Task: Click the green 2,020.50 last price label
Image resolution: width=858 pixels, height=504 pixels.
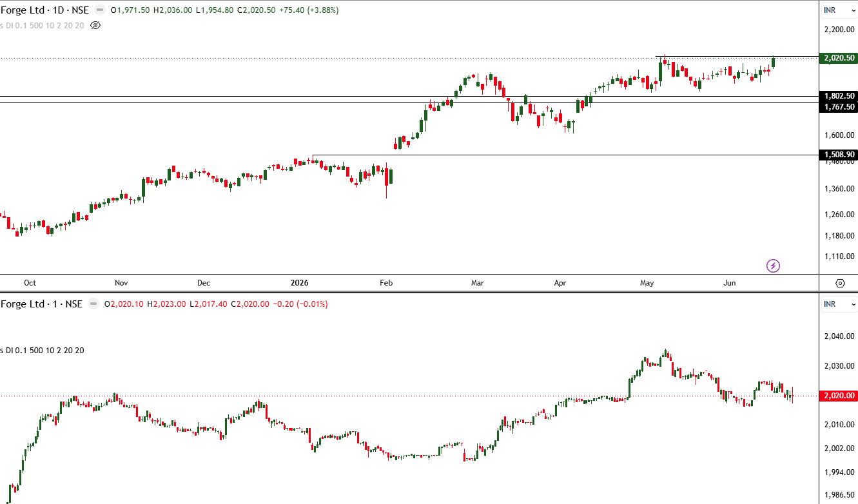Action: [x=839, y=58]
